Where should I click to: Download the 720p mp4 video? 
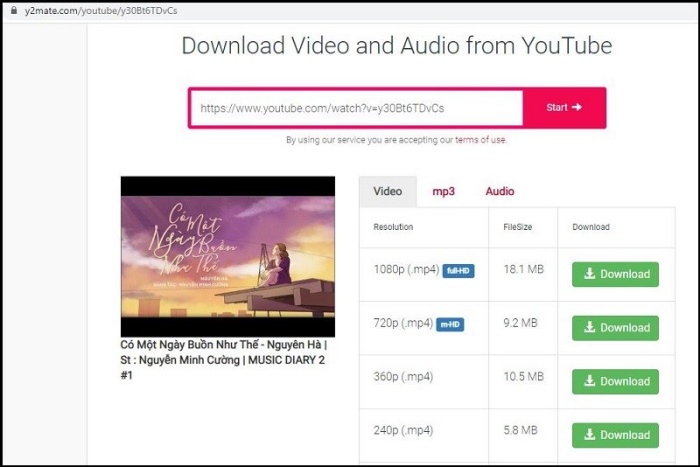pyautogui.click(x=615, y=328)
